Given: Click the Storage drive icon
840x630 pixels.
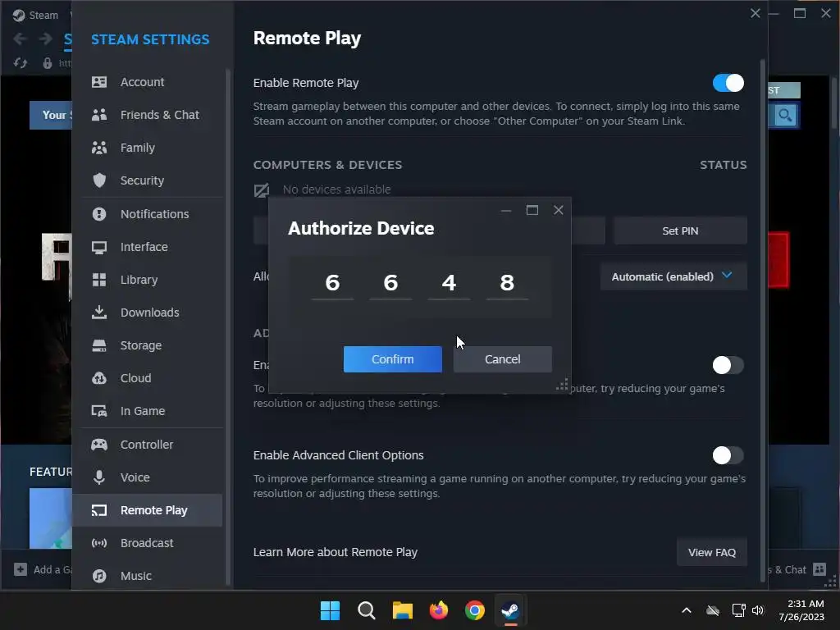Looking at the screenshot, I should [x=99, y=345].
